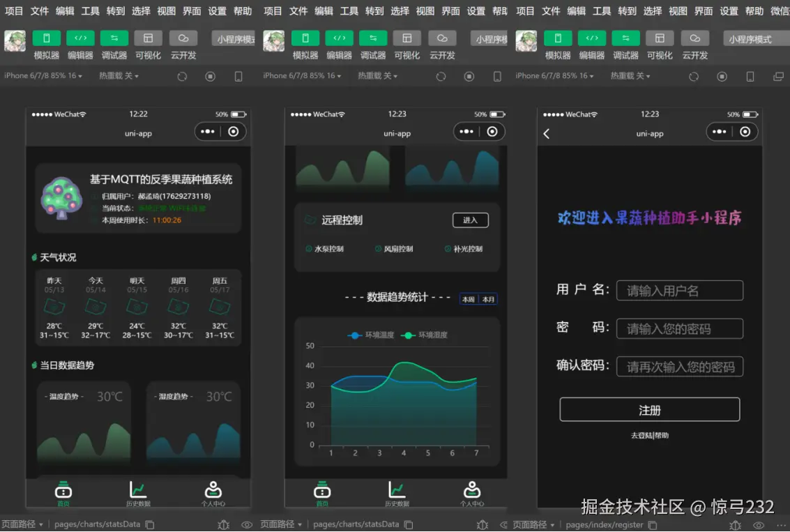This screenshot has height=532, width=790.
Task: Click the refresh icon in left window toolbar
Action: pos(183,76)
